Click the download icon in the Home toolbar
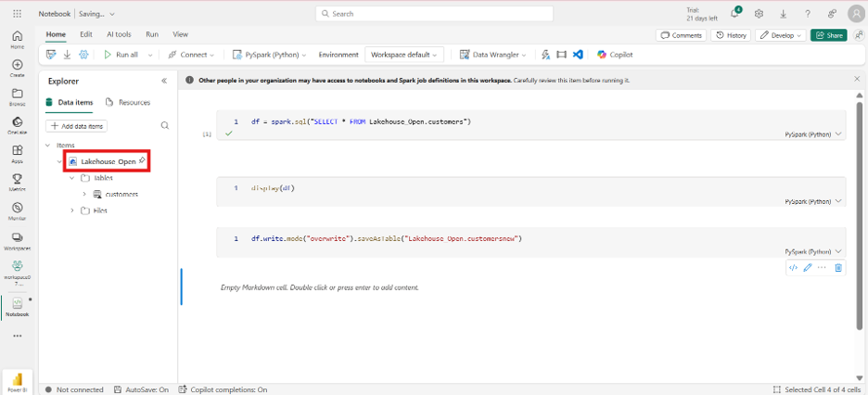868x395 pixels. (67, 55)
